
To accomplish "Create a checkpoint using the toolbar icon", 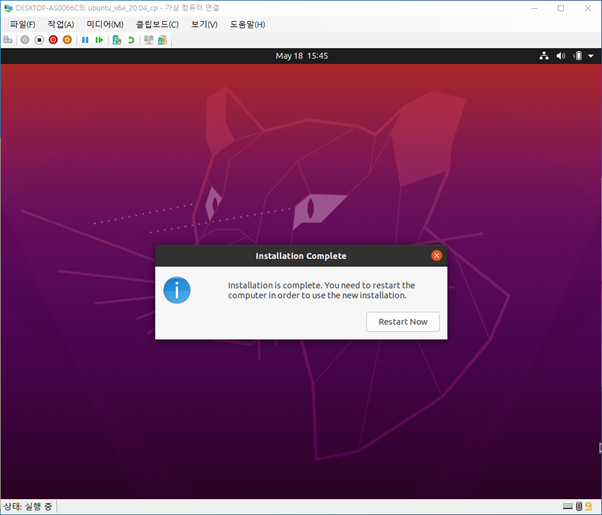I will (117, 40).
